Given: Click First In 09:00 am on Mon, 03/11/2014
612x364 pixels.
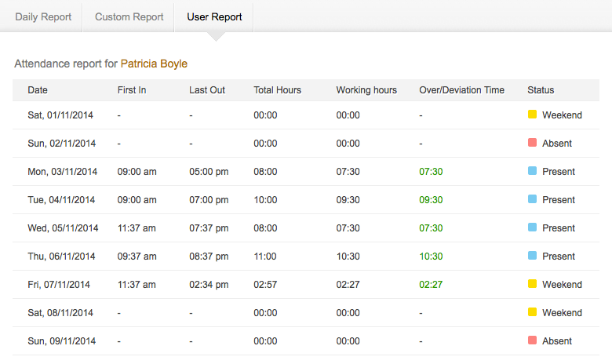Looking at the screenshot, I should click(x=137, y=172).
